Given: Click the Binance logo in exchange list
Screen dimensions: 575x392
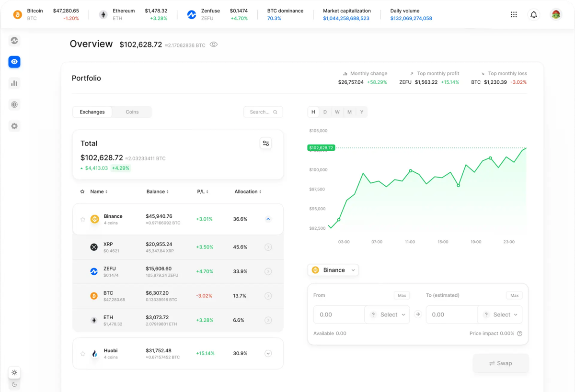Looking at the screenshot, I should pos(95,219).
